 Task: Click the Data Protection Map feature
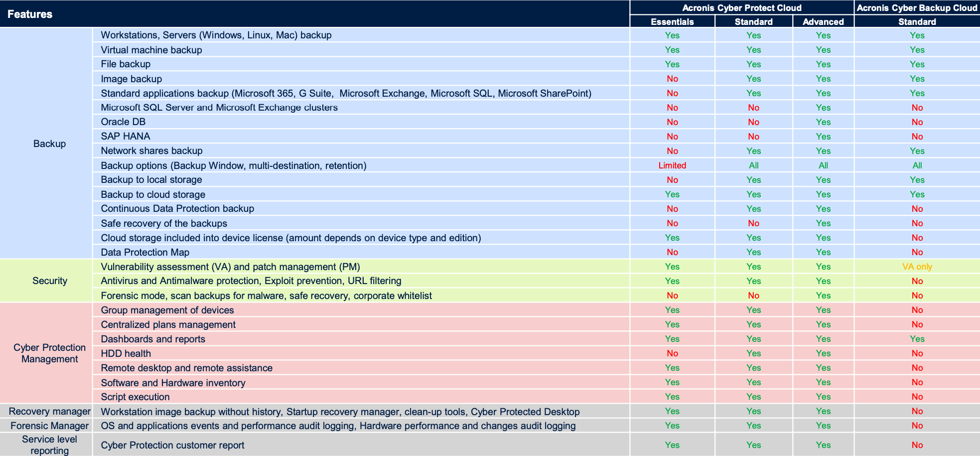pos(145,252)
